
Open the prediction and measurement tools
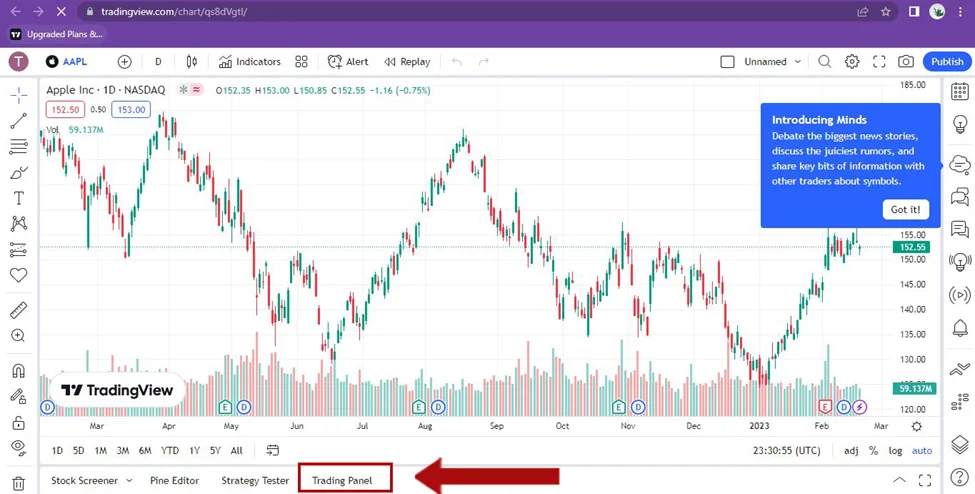[x=19, y=249]
